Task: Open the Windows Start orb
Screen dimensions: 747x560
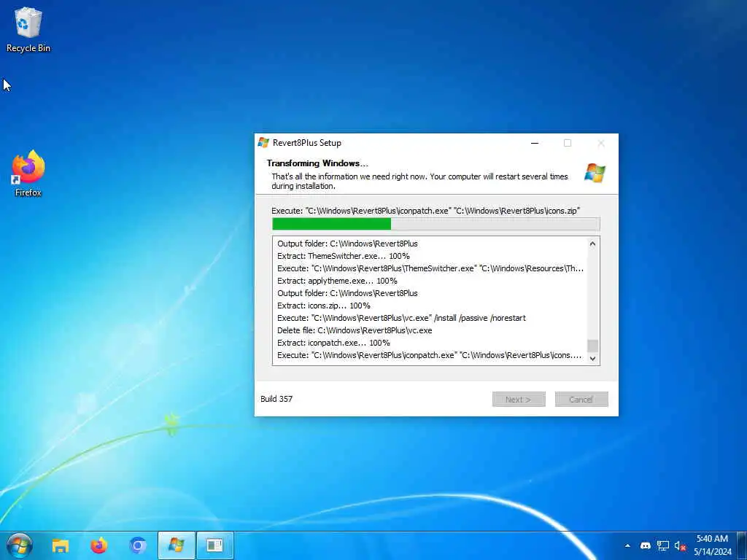Action: tap(20, 545)
